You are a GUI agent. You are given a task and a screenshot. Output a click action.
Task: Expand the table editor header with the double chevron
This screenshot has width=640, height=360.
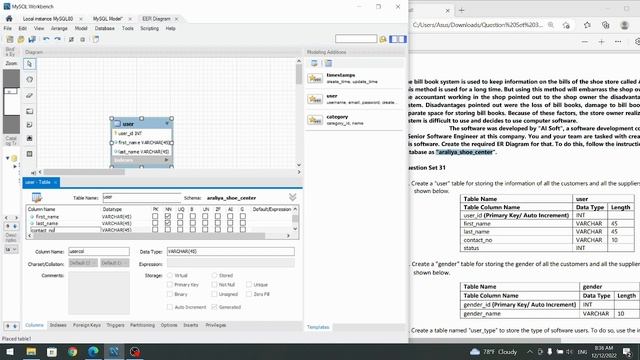[293, 198]
